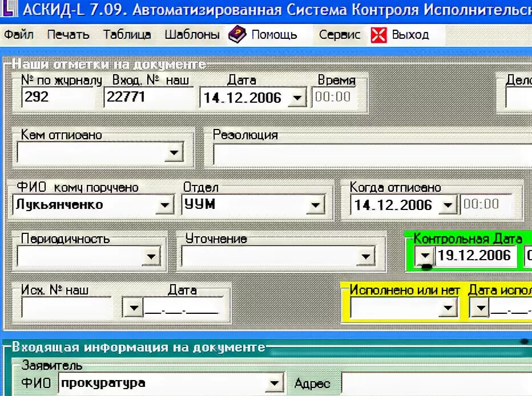This screenshot has width=532, height=396.
Task: Open the Шаблоны menu
Action: tap(191, 34)
